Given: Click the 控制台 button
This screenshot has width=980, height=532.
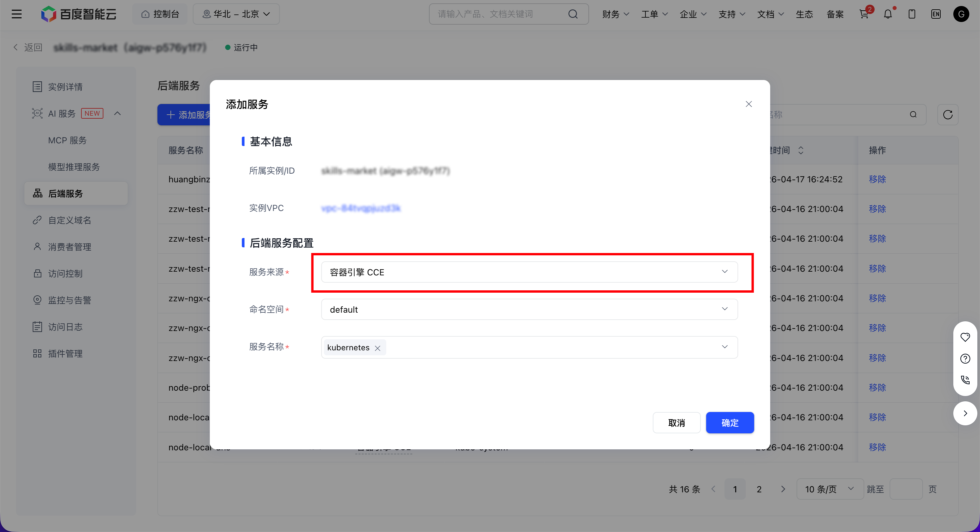Looking at the screenshot, I should coord(160,14).
